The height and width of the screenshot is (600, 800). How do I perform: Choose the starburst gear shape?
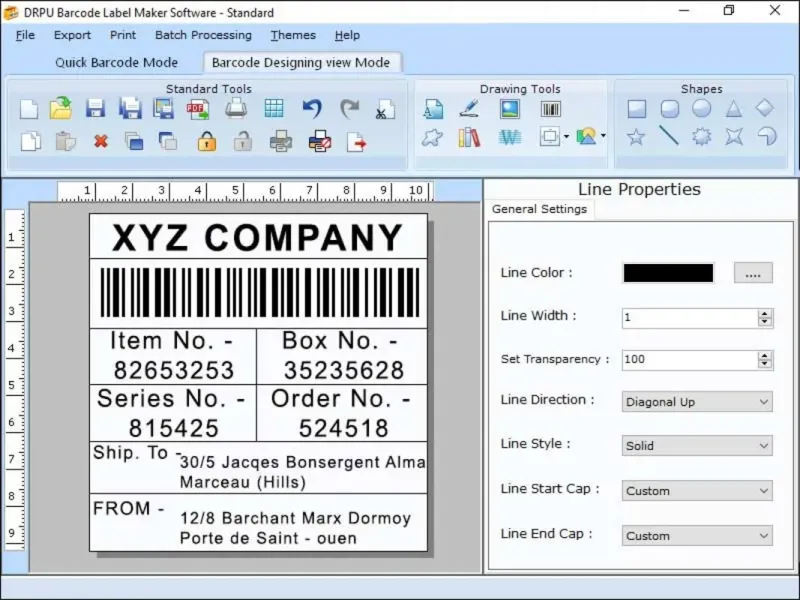[702, 137]
